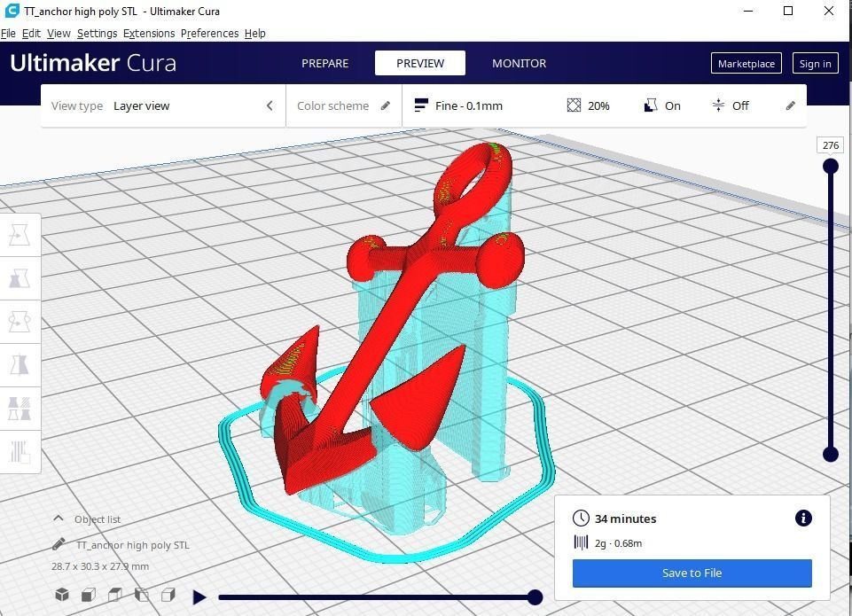Screen dimensions: 852x616
Task: Click the 2g · 0.68m material text
Action: pyautogui.click(x=618, y=543)
